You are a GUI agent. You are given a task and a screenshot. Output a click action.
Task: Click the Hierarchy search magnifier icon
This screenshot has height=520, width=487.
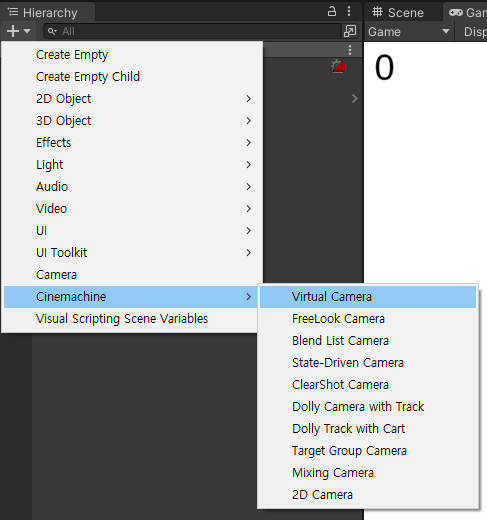pyautogui.click(x=52, y=31)
